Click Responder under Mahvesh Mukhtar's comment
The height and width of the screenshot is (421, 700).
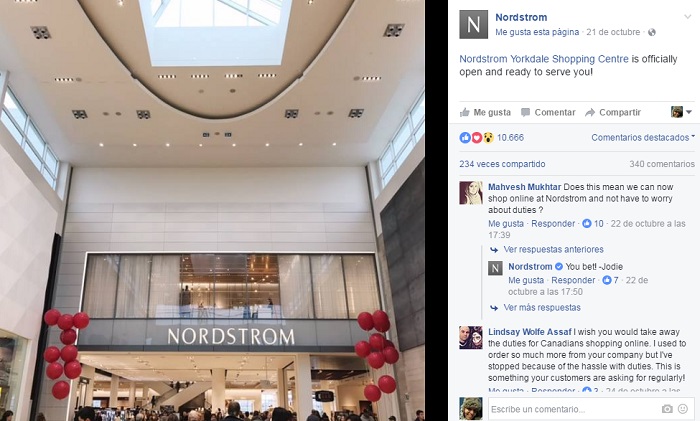[553, 224]
